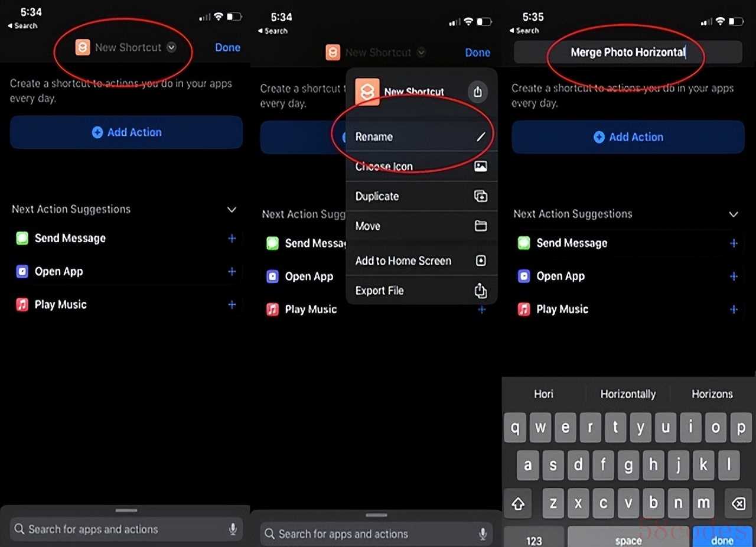Collapse Next Action Suggestions in first phone screen
The image size is (756, 547).
[x=232, y=210]
